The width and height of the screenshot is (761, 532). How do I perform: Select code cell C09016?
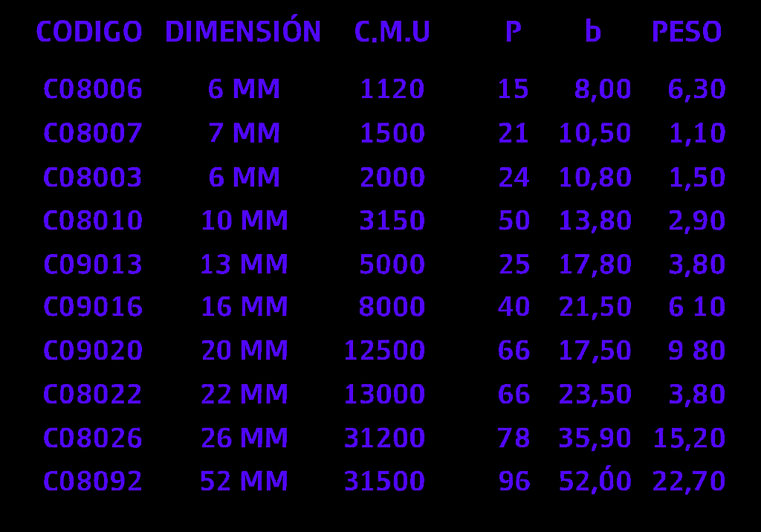point(93,307)
